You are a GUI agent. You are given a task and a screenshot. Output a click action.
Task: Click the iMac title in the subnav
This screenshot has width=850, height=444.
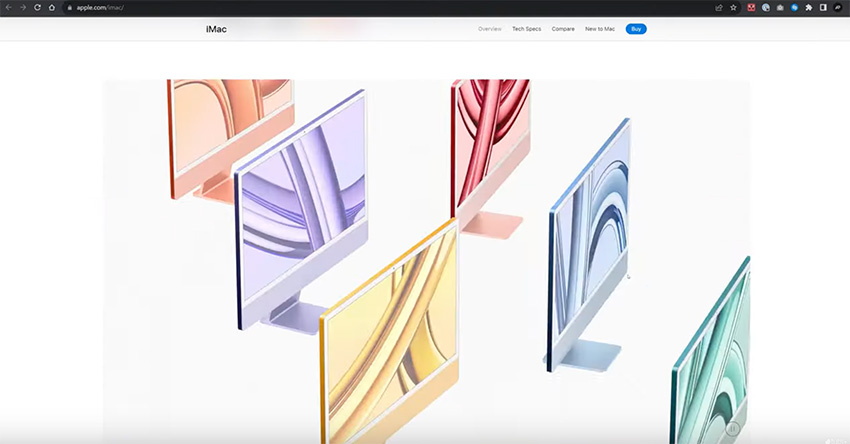coord(216,29)
